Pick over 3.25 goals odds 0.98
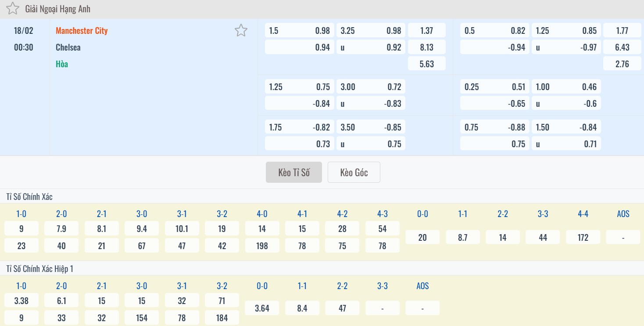This screenshot has width=644, height=326. click(371, 31)
